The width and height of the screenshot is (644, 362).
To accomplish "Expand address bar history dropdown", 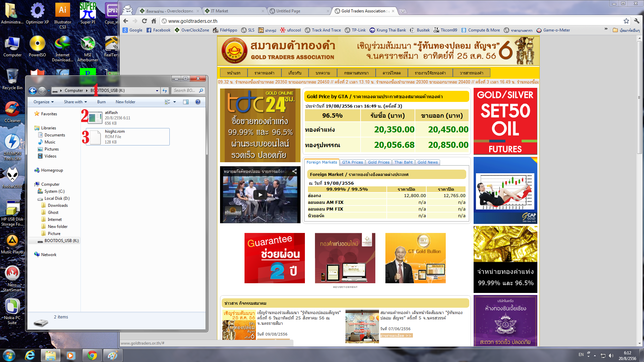I will 157,90.
